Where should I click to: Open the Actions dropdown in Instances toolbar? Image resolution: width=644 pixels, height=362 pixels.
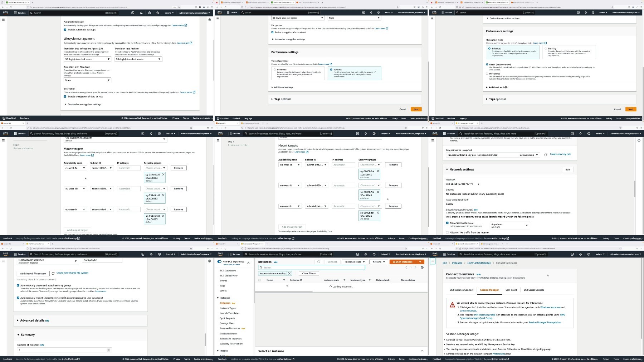(378, 262)
